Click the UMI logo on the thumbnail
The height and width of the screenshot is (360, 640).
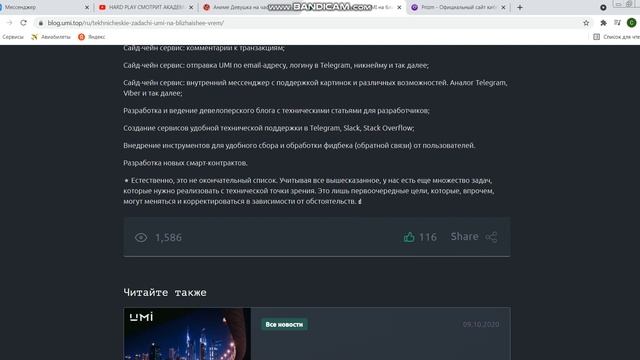(141, 317)
